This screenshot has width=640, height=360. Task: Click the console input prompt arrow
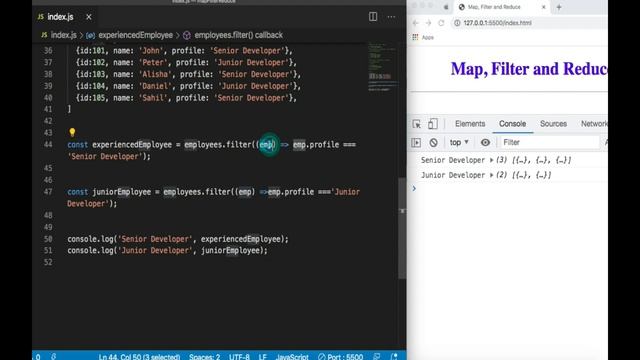pos(414,189)
